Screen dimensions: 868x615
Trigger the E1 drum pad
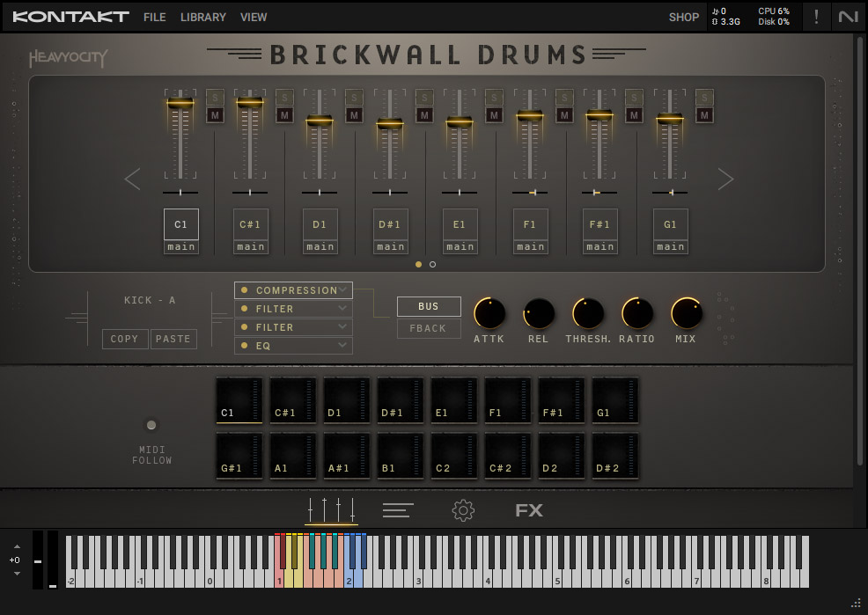pos(454,399)
